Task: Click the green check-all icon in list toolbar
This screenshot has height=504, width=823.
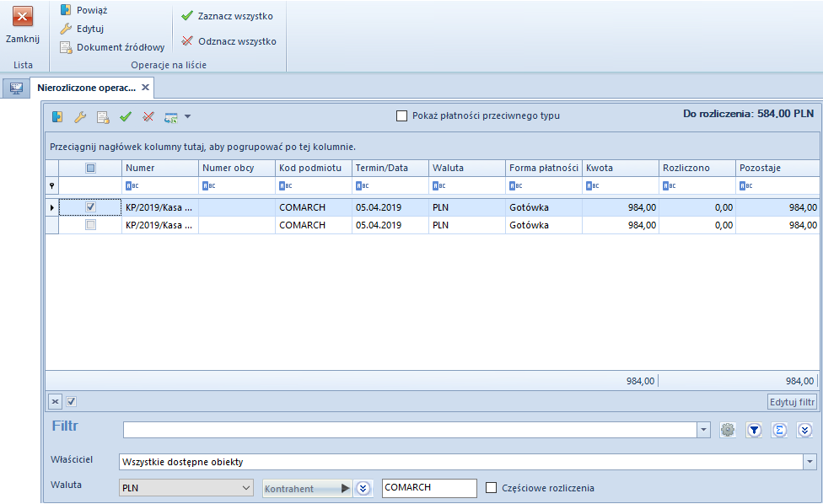Action: coord(126,116)
